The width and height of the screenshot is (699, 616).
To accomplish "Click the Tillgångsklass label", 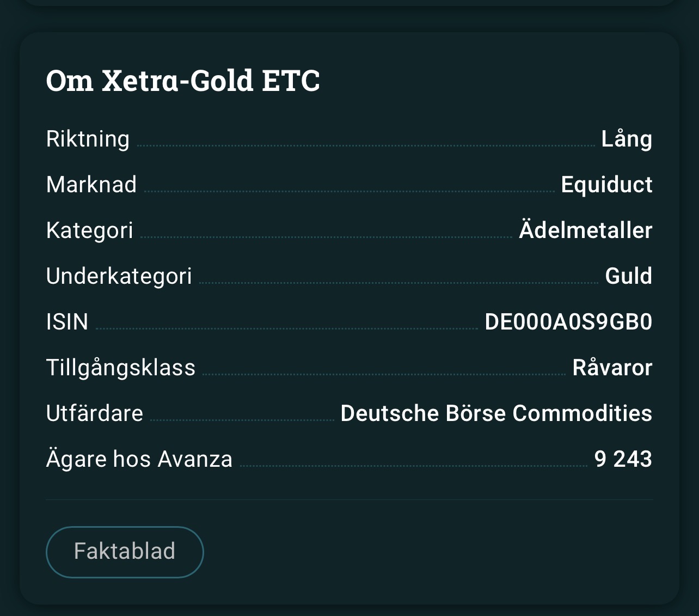I will [120, 368].
